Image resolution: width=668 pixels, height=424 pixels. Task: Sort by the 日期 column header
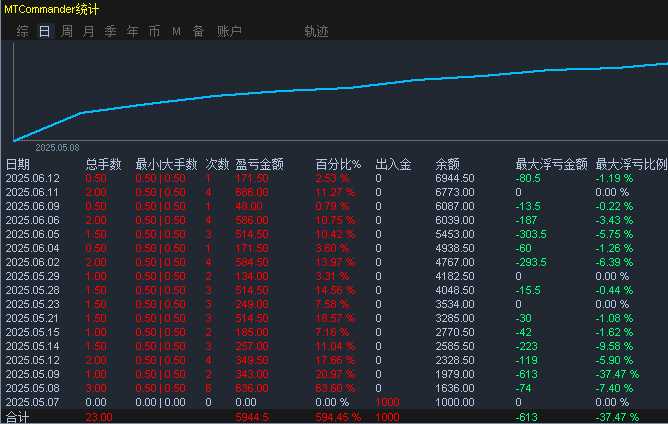[18, 164]
